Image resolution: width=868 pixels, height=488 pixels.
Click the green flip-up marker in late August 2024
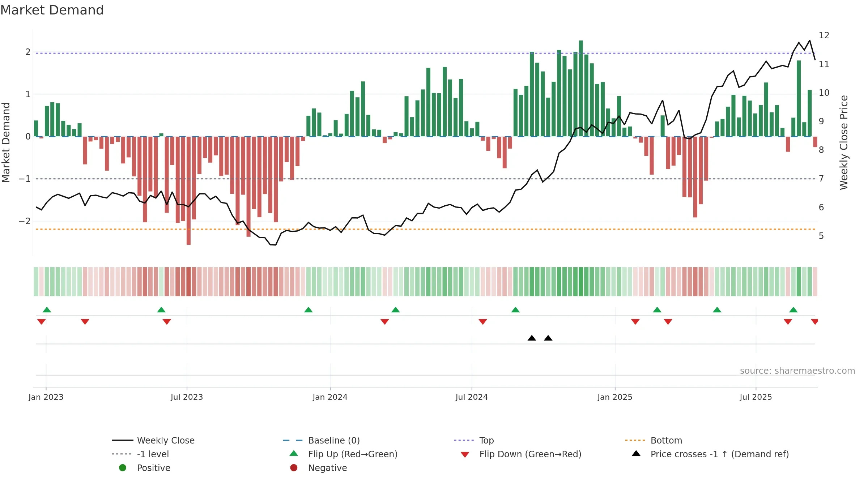click(515, 310)
